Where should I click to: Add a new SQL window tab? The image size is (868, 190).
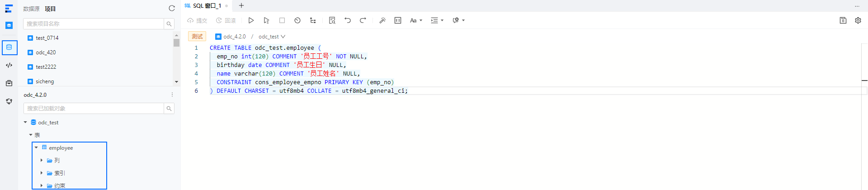point(241,5)
